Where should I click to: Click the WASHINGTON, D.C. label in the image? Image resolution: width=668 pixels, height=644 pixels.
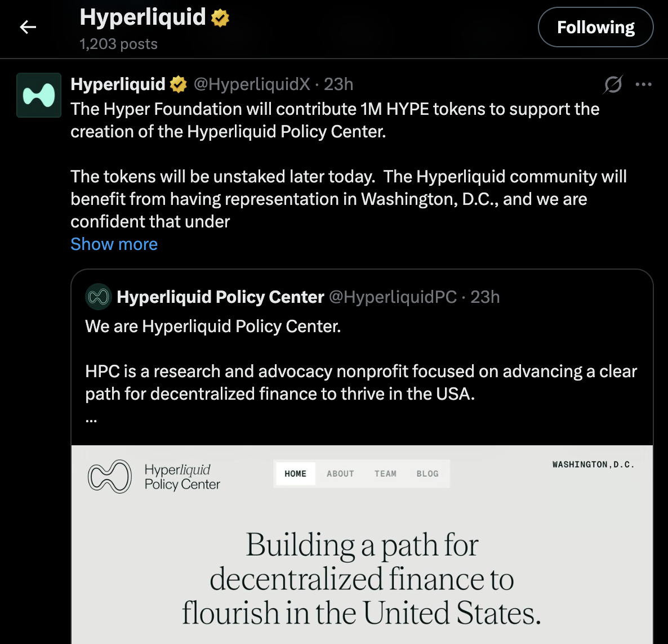click(x=593, y=465)
